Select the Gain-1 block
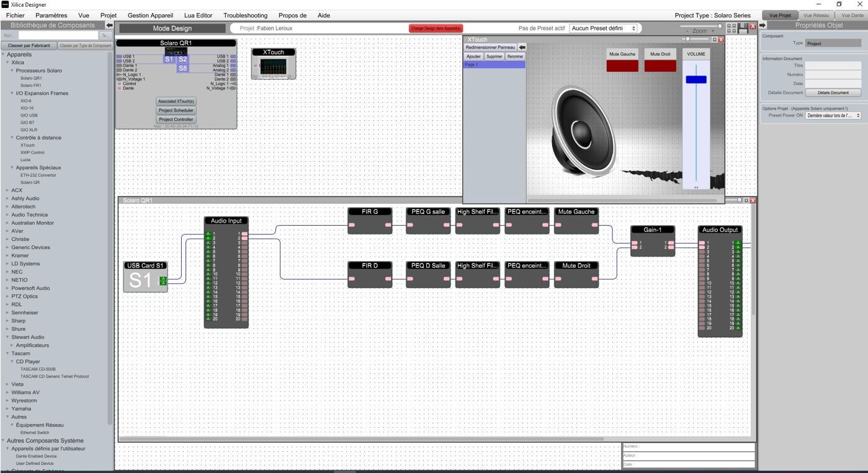The width and height of the screenshot is (868, 473). point(653,241)
